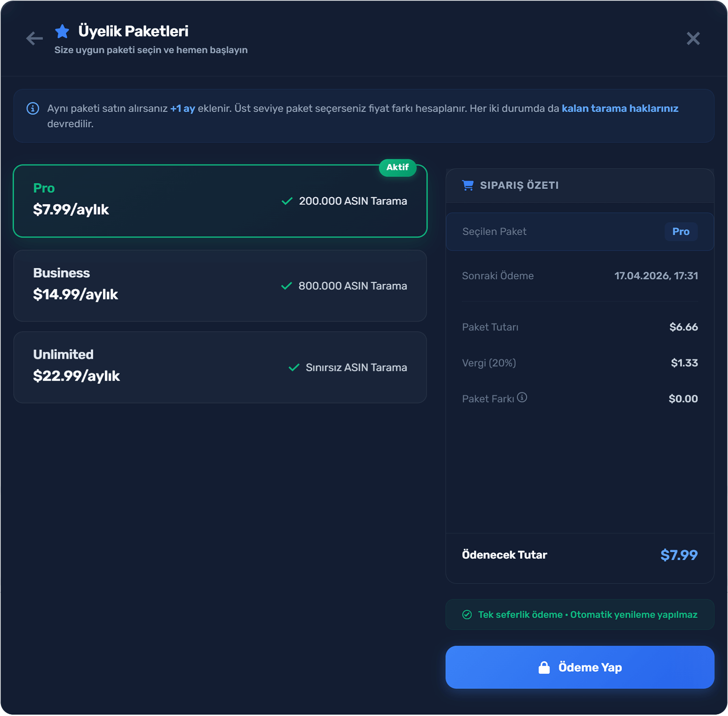
Task: Click the lock icon on Ödeme Yap
Action: click(544, 667)
